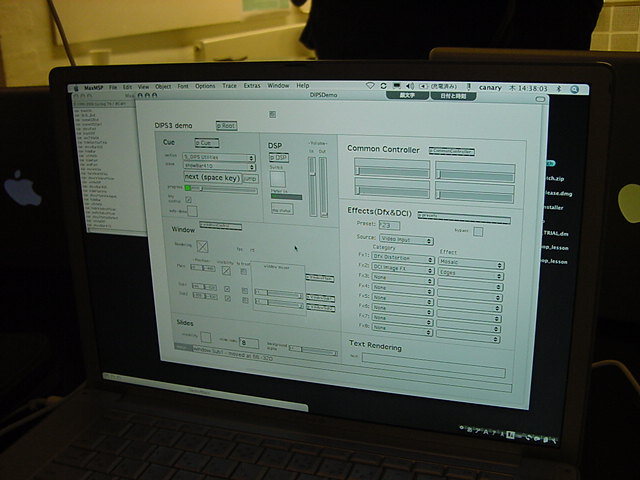Click the p presets object beside Effects

[464, 217]
